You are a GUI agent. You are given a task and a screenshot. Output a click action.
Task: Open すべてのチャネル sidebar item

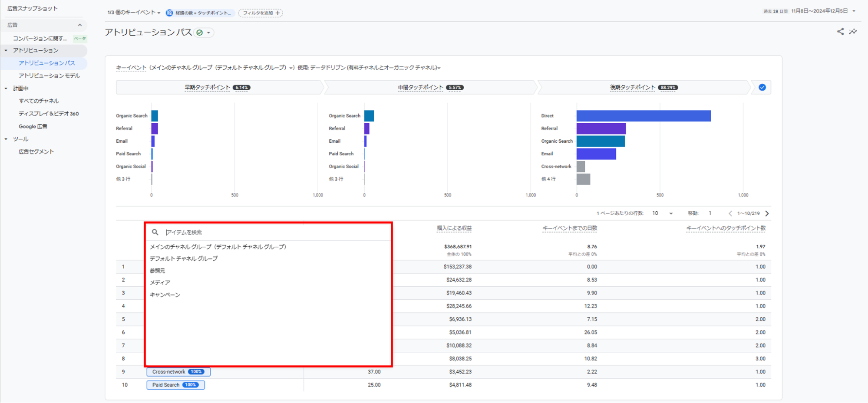39,101
